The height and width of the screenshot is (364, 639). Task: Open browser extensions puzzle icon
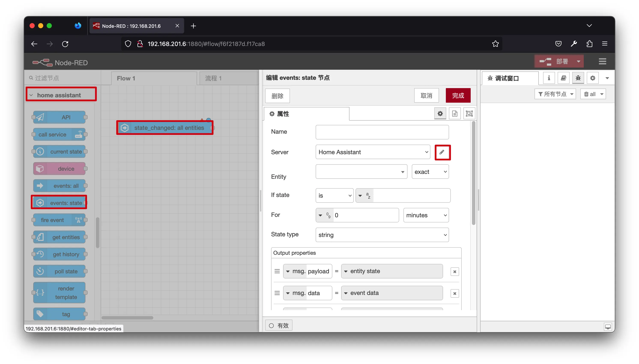[589, 44]
